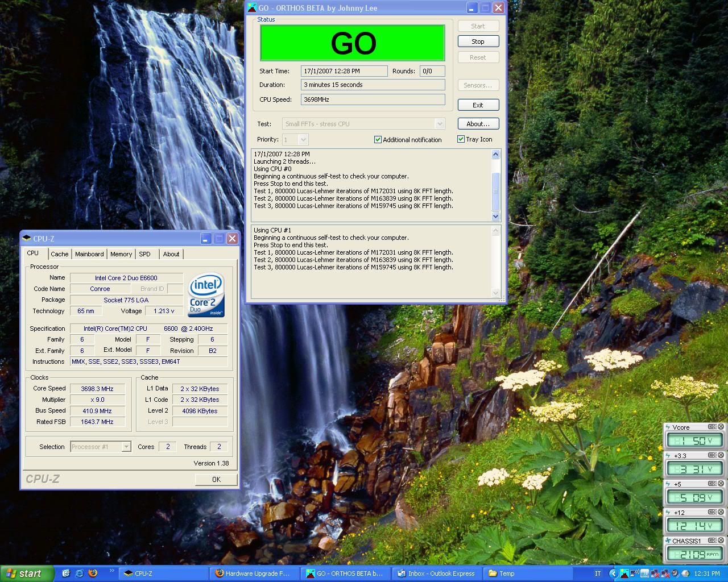Open the Processor selection dropdown in CPU-Z
The width and height of the screenshot is (728, 582).
(126, 447)
